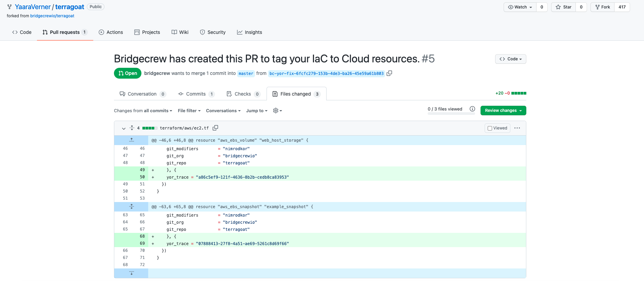Open YaaraVerner profile link
The height and width of the screenshot is (281, 644).
pos(33,7)
